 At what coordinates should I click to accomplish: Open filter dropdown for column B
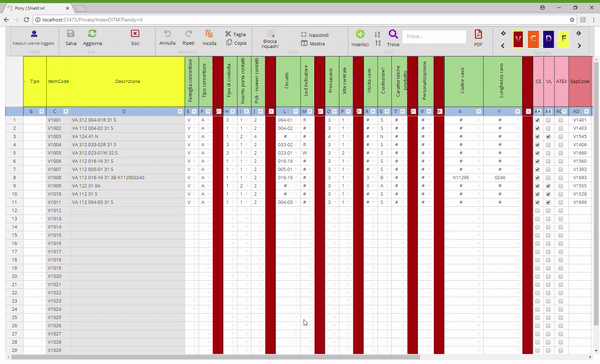(42, 111)
